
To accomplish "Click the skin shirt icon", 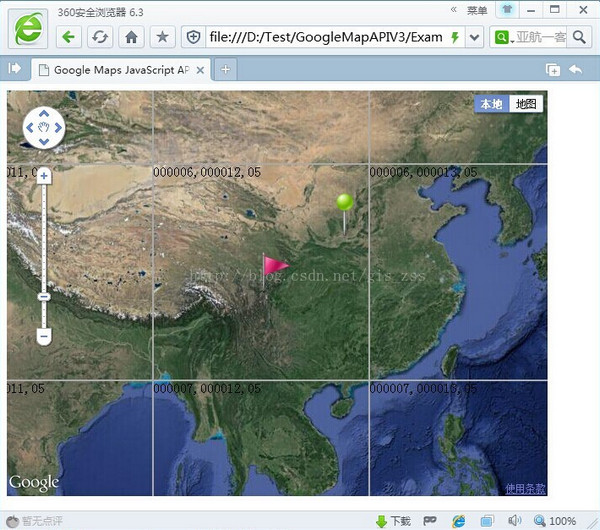I will [x=507, y=10].
